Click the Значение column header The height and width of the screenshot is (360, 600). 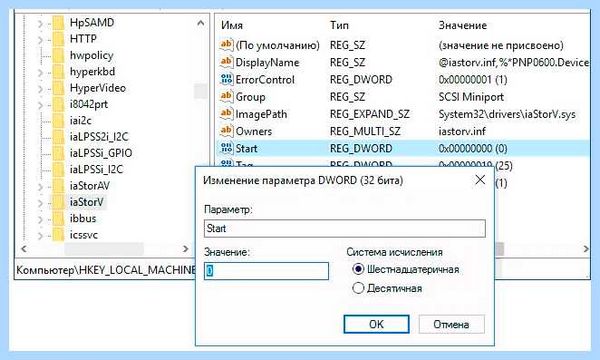462,26
